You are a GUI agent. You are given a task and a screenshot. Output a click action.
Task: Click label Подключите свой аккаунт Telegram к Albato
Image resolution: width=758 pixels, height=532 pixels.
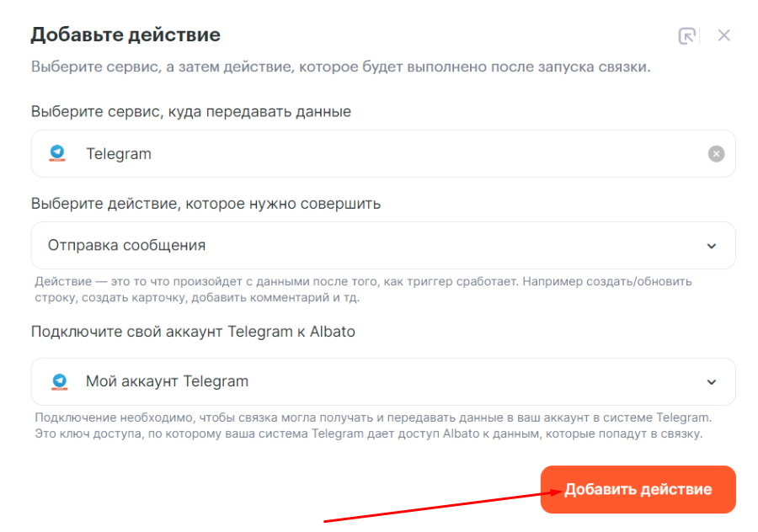coord(193,332)
